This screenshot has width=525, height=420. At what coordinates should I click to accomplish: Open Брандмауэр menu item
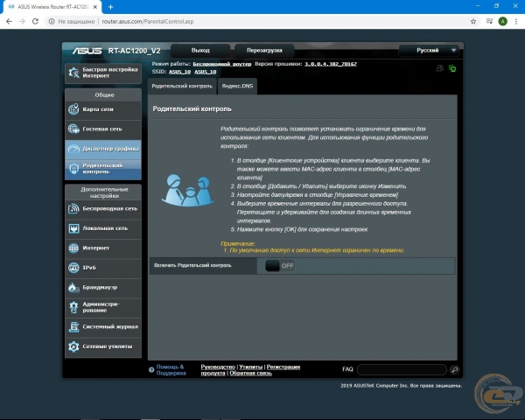tap(103, 287)
